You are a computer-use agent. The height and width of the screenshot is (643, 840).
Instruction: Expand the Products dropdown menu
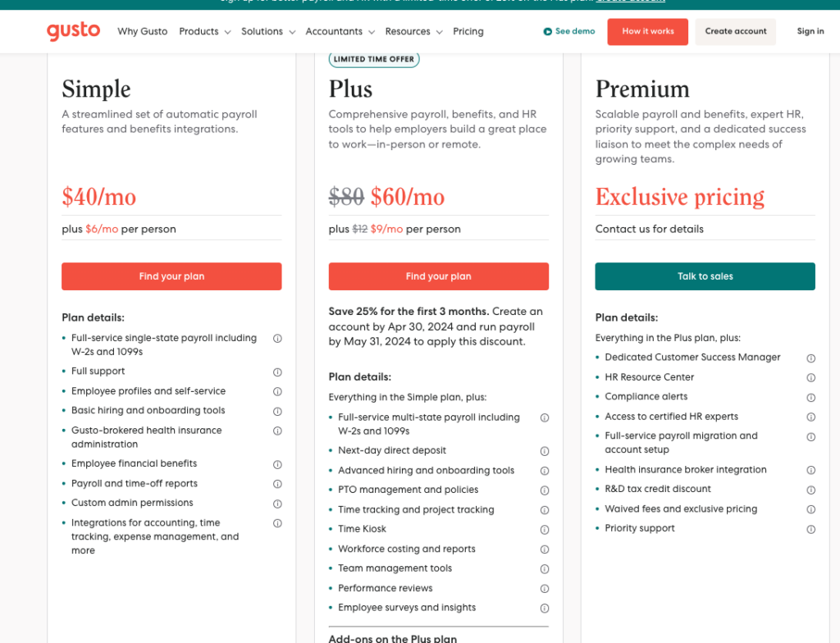click(x=204, y=31)
